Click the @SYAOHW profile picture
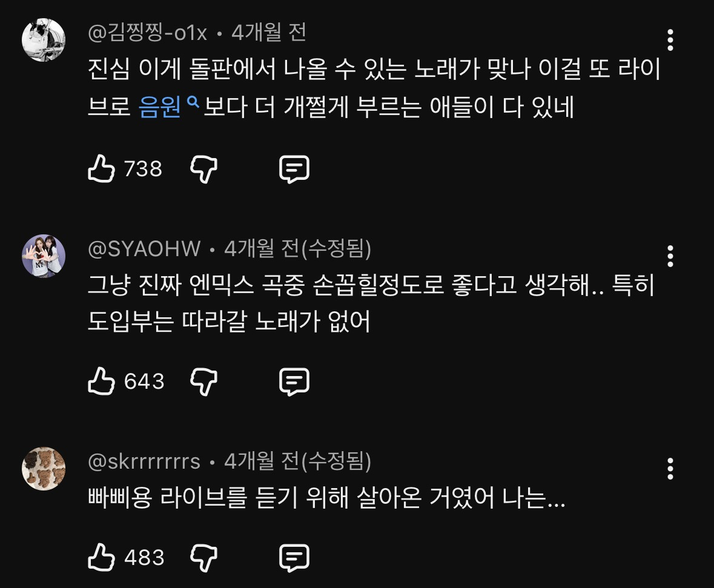714x588 pixels. (x=44, y=256)
